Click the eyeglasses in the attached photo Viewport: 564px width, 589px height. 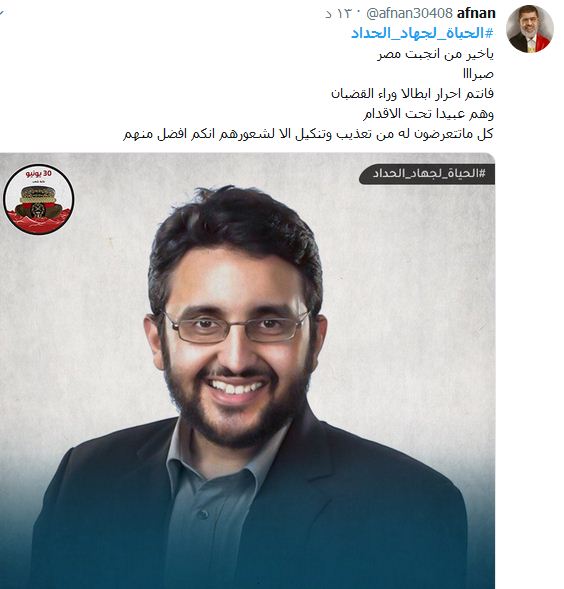[x=237, y=326]
